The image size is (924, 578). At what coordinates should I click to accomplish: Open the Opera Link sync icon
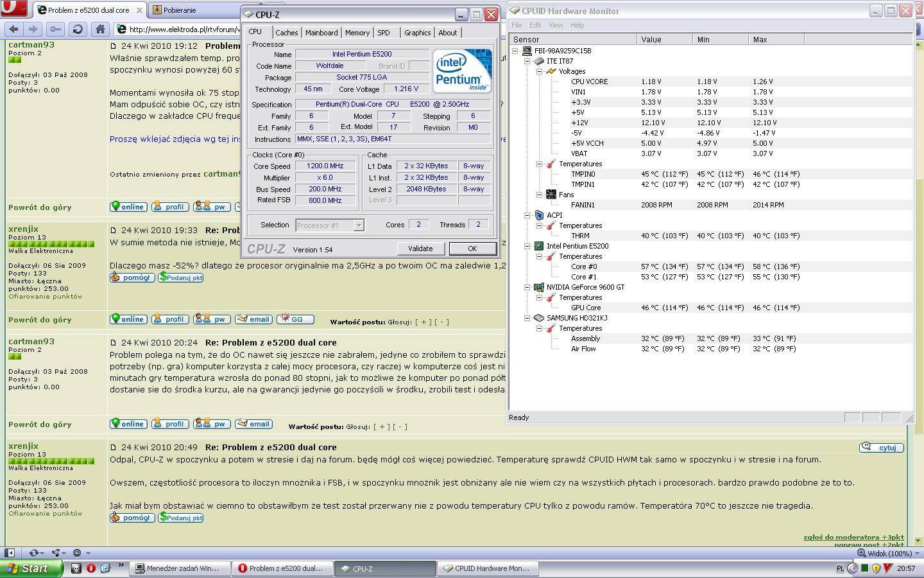[34, 553]
